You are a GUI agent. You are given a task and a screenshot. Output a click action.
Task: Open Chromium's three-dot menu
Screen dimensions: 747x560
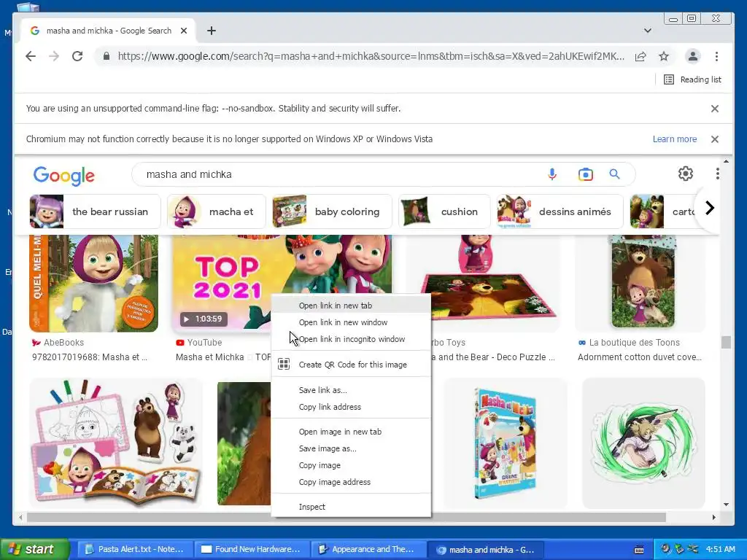pyautogui.click(x=716, y=56)
